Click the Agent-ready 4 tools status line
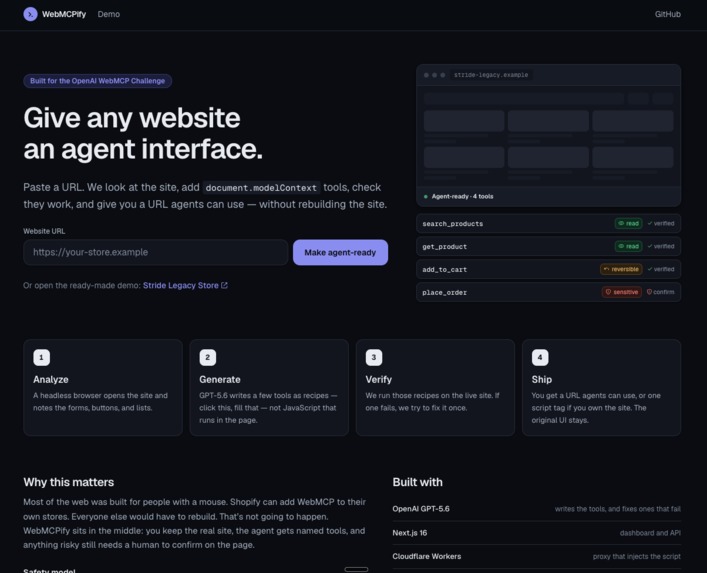Image resolution: width=707 pixels, height=573 pixels. pos(462,197)
